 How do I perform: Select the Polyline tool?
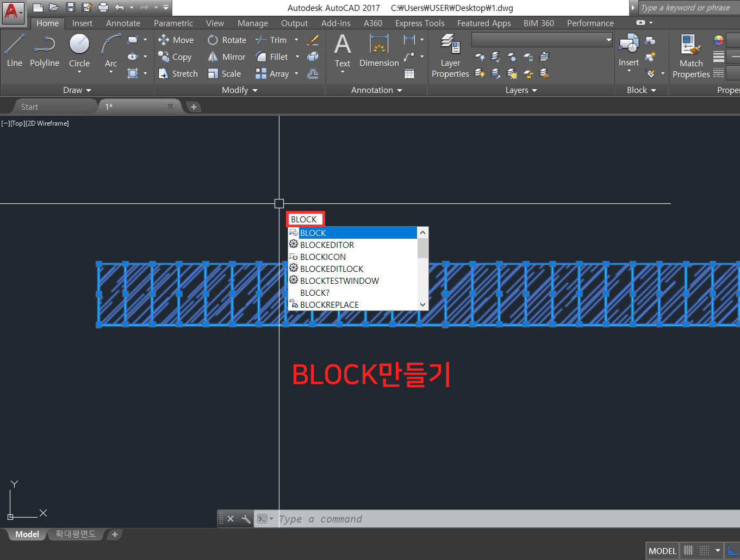tap(45, 50)
